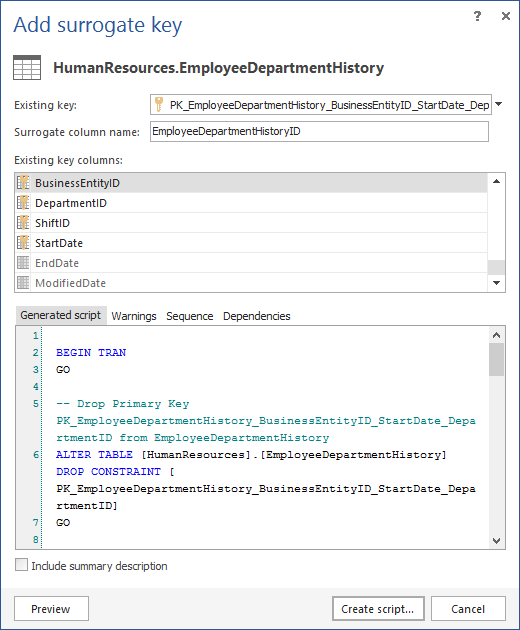This screenshot has width=520, height=630.
Task: Click the column icon for ModifiedDate
Action: click(23, 283)
